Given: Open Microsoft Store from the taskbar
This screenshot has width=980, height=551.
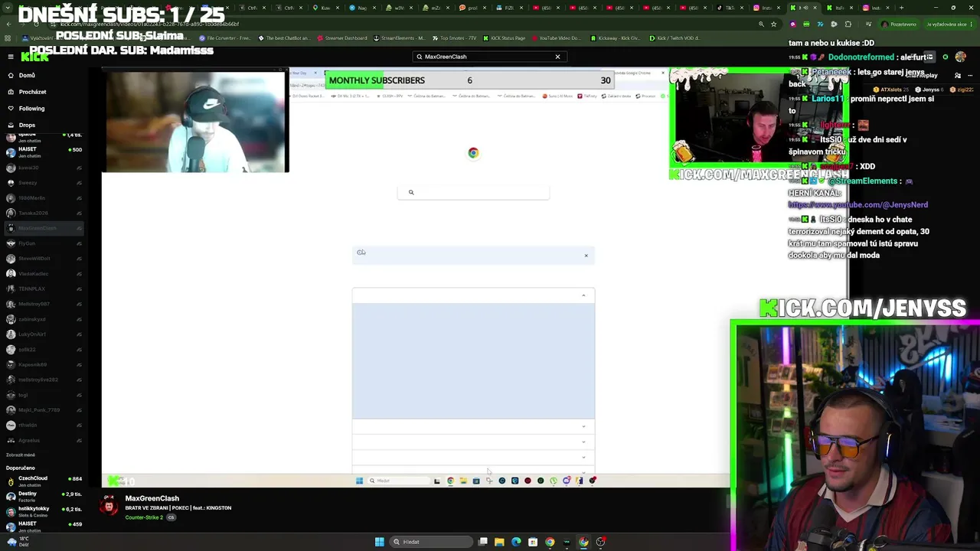Looking at the screenshot, I should coord(533,542).
